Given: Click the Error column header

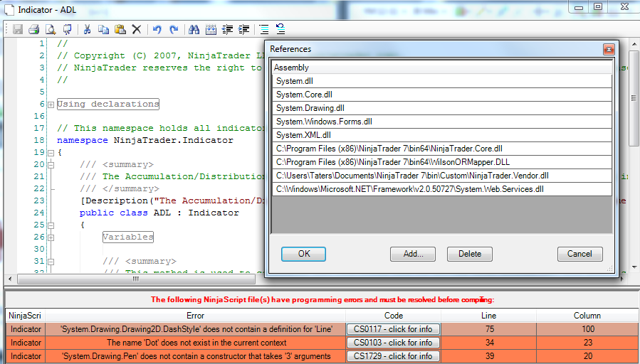Looking at the screenshot, I should point(195,316).
